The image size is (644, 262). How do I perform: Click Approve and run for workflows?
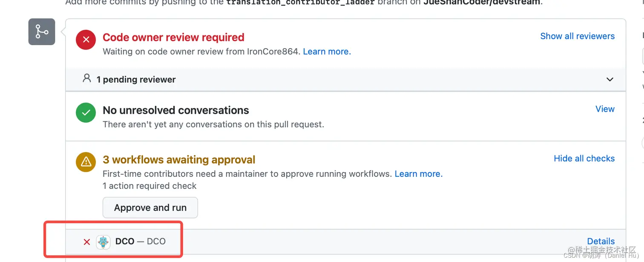(150, 207)
